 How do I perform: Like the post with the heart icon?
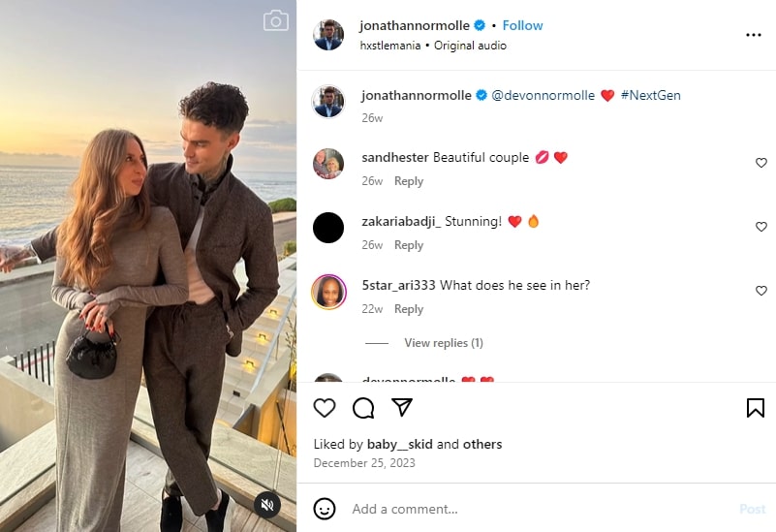325,408
